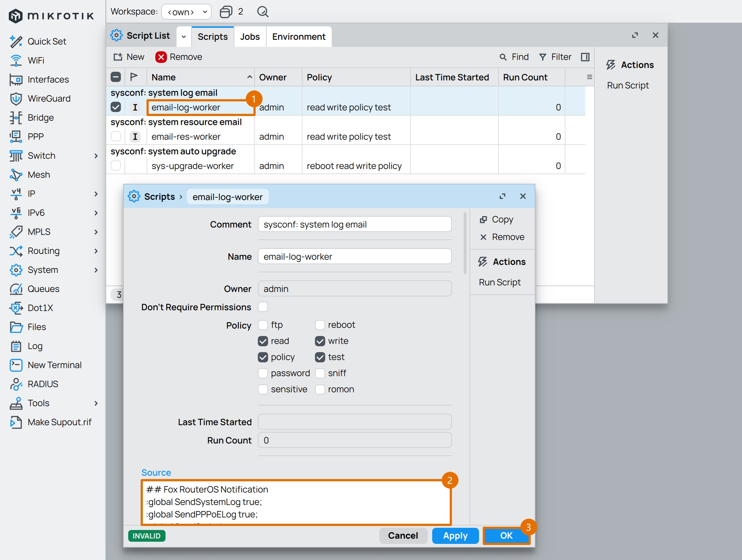Disable the policy checkbox under Policy
The width and height of the screenshot is (742, 560).
click(263, 357)
